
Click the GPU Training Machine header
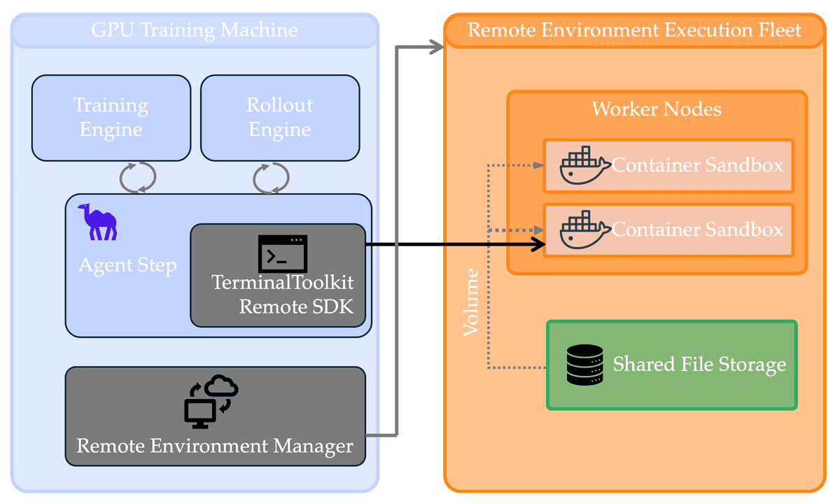(195, 31)
